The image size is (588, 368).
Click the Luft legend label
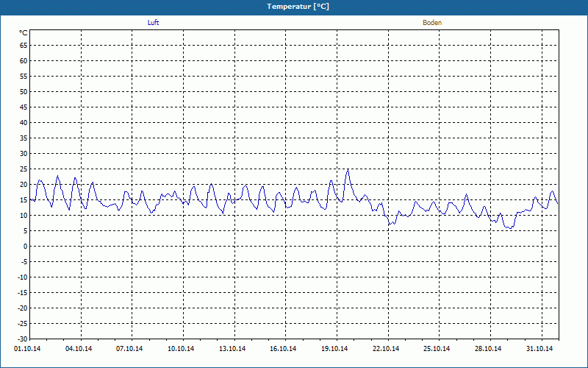click(153, 23)
